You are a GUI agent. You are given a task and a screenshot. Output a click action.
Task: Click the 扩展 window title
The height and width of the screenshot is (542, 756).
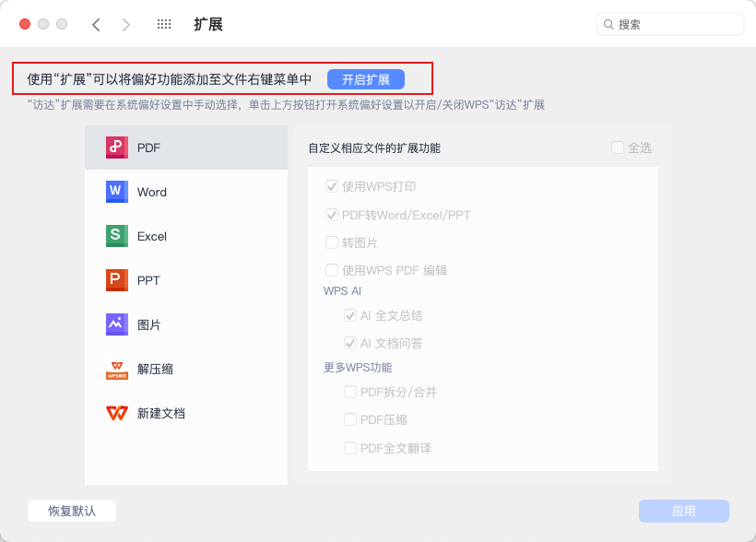[x=208, y=24]
